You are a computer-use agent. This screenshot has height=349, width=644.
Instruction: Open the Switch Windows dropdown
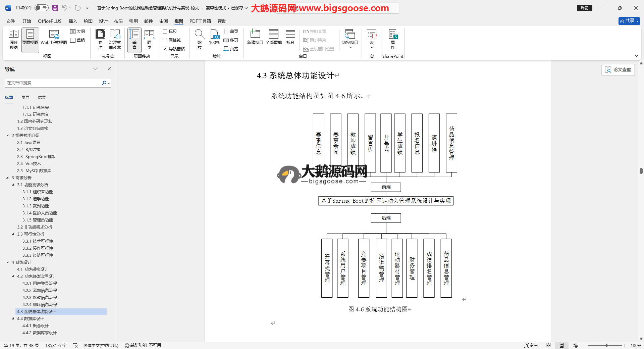pyautogui.click(x=350, y=39)
